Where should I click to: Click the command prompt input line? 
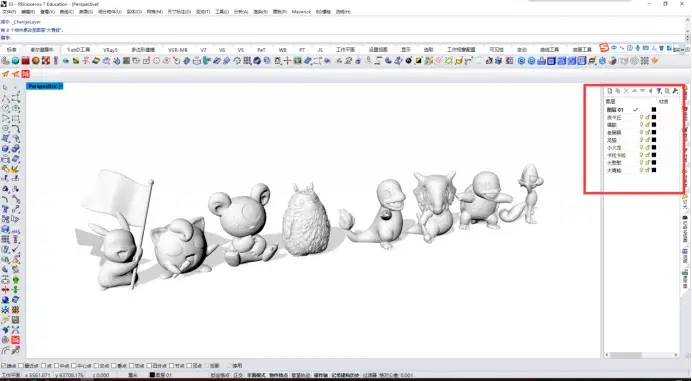342,38
